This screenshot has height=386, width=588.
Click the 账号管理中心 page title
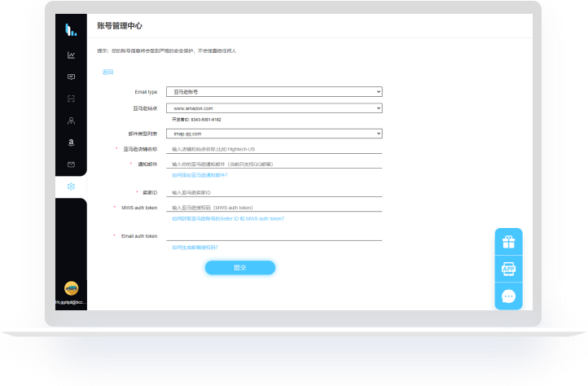(x=120, y=26)
